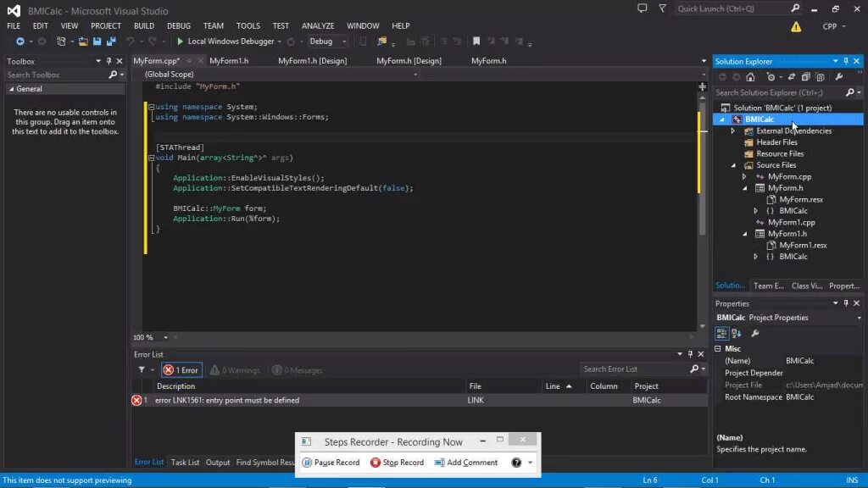This screenshot has height=488, width=868.
Task: Open the ANALYZE menu
Action: [318, 26]
